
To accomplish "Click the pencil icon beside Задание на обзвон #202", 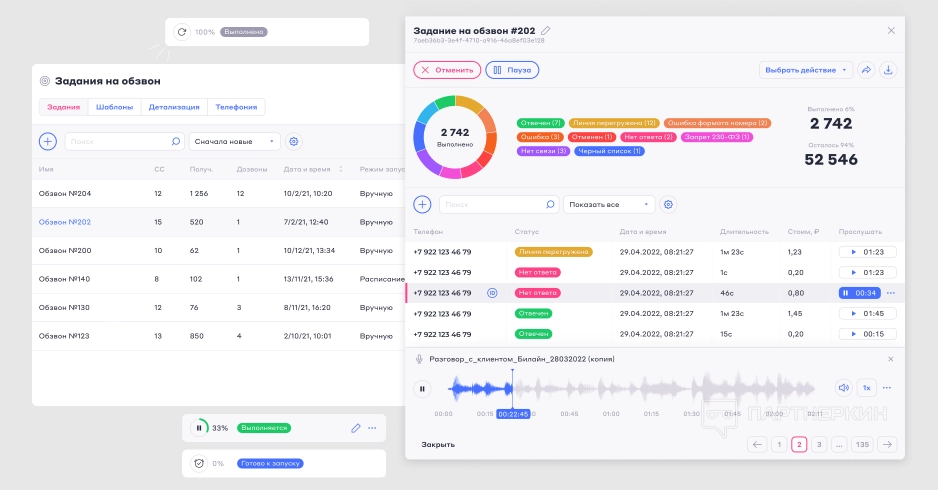I will coord(546,30).
